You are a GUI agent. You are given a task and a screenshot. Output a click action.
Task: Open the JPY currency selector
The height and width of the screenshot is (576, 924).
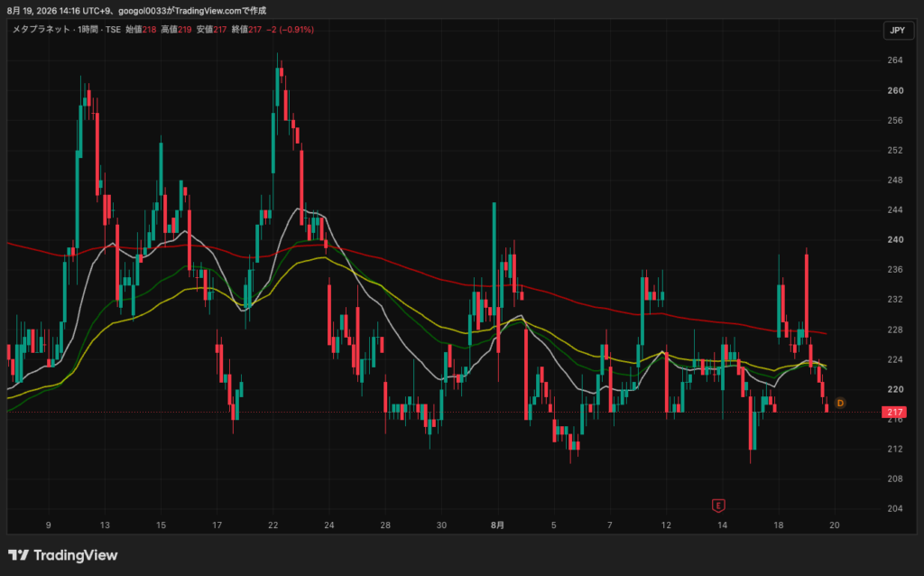click(898, 30)
